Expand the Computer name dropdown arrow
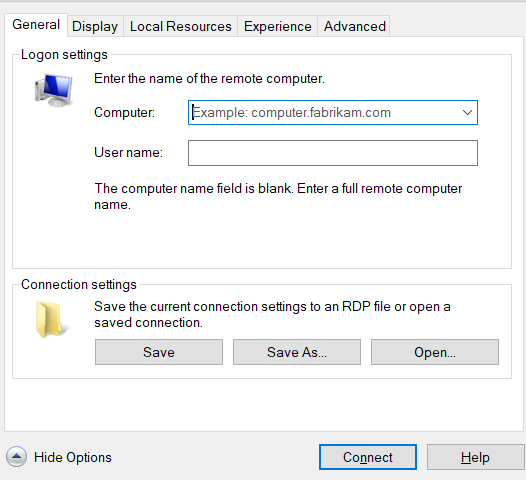526x480 pixels. click(x=467, y=113)
